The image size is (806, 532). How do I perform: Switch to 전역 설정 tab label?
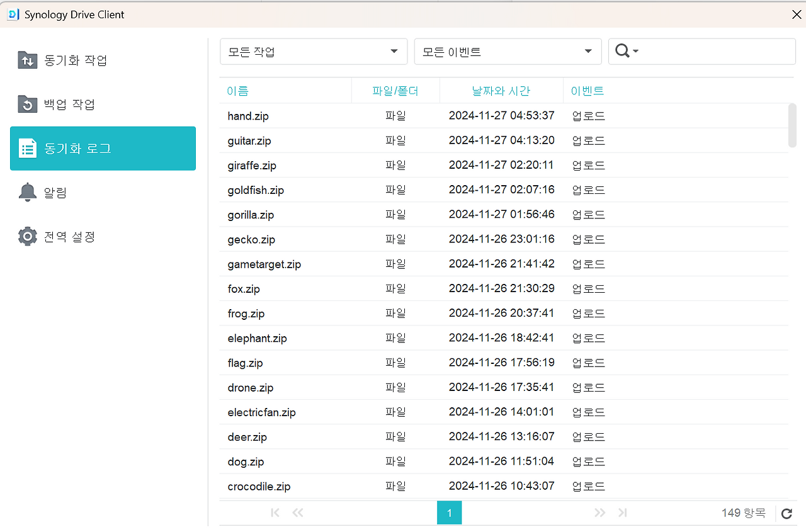click(x=69, y=237)
